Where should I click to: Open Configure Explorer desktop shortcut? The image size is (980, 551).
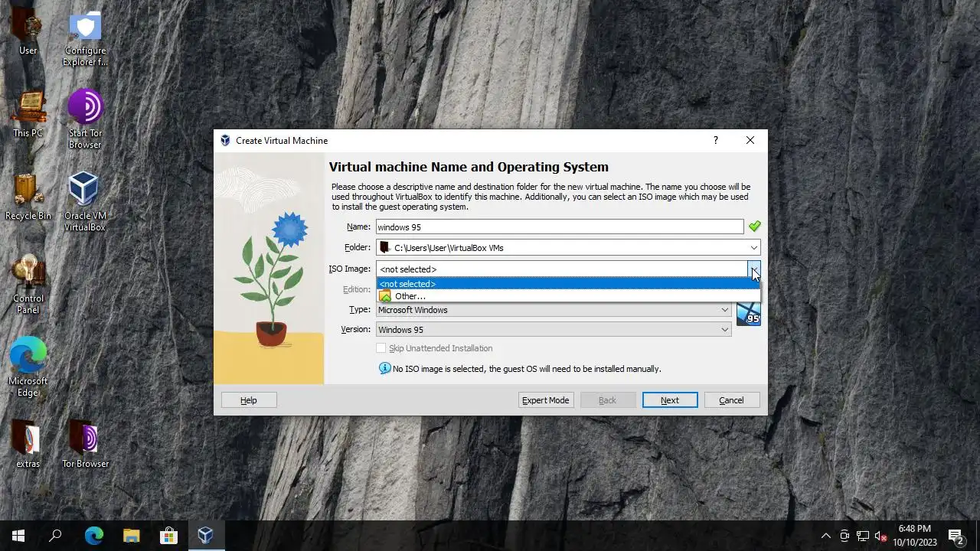tap(85, 38)
